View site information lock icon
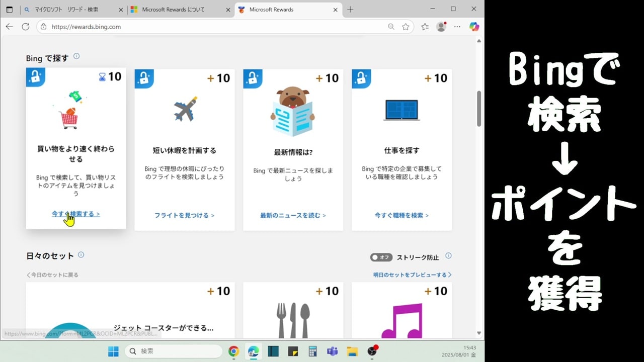The image size is (644, 362). point(44,27)
